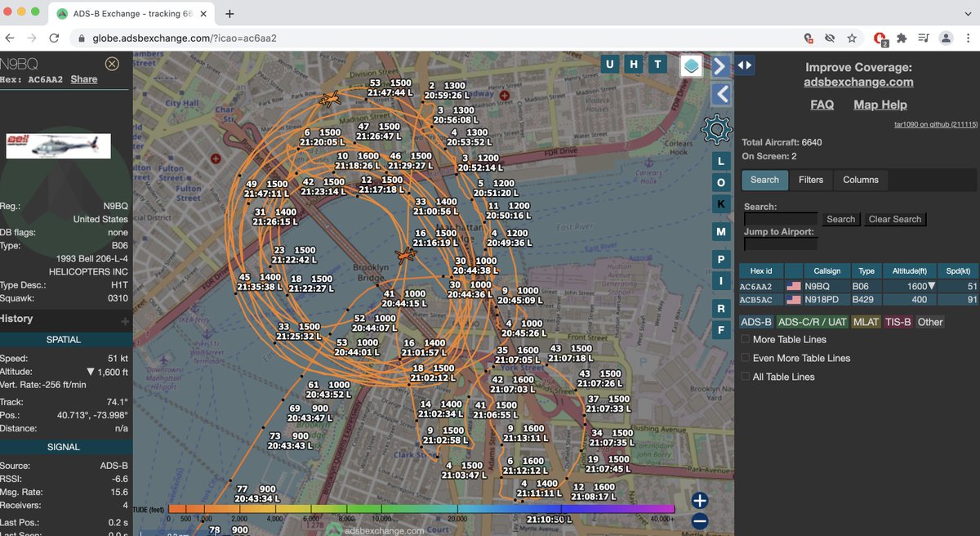Viewport: 980px width, 536px height.
Task: Tick the All Table Lines checkbox
Action: (746, 377)
